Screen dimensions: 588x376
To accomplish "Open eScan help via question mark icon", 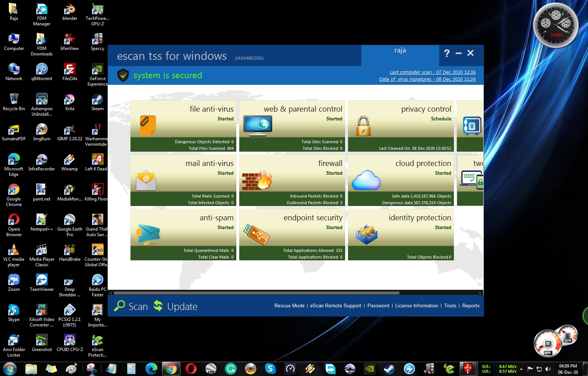I will (x=447, y=53).
